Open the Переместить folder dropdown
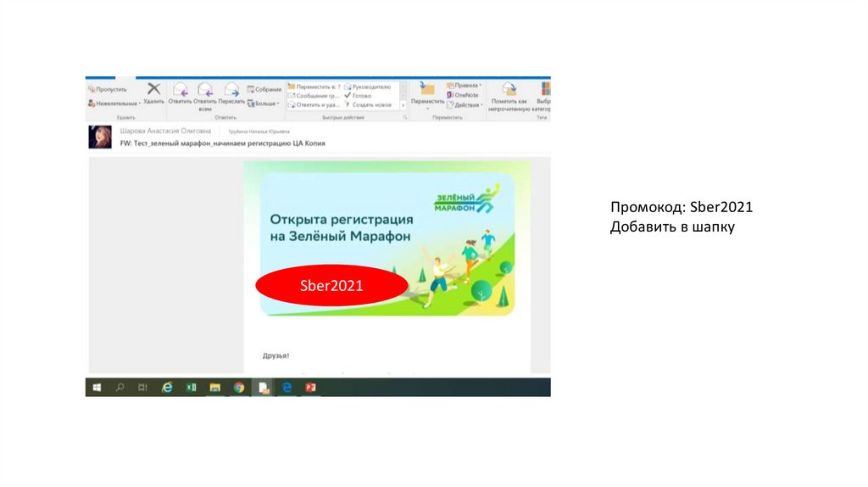The height and width of the screenshot is (487, 868). point(427,95)
